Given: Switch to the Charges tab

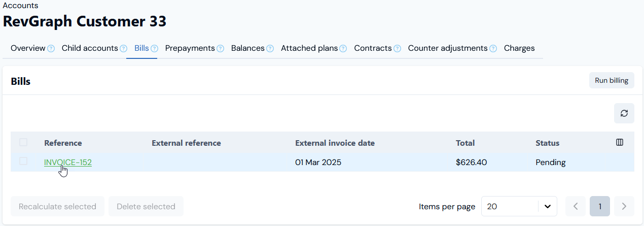Looking at the screenshot, I should (519, 48).
